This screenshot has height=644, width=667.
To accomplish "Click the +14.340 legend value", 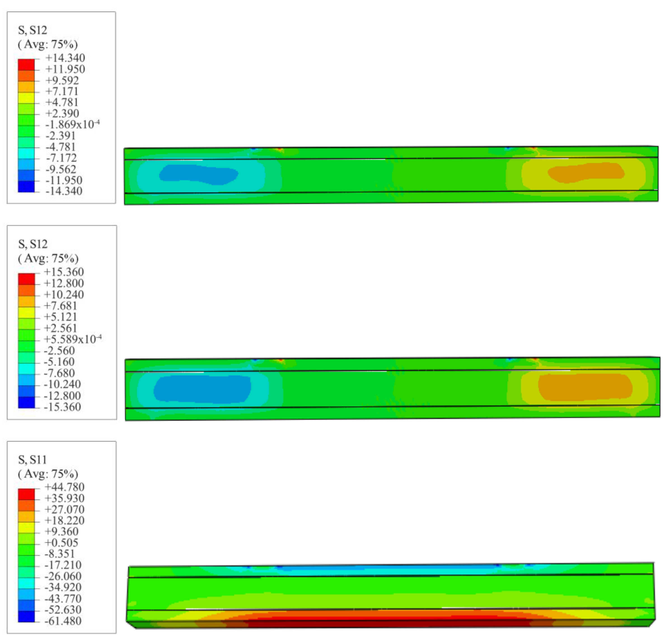I will click(x=65, y=58).
